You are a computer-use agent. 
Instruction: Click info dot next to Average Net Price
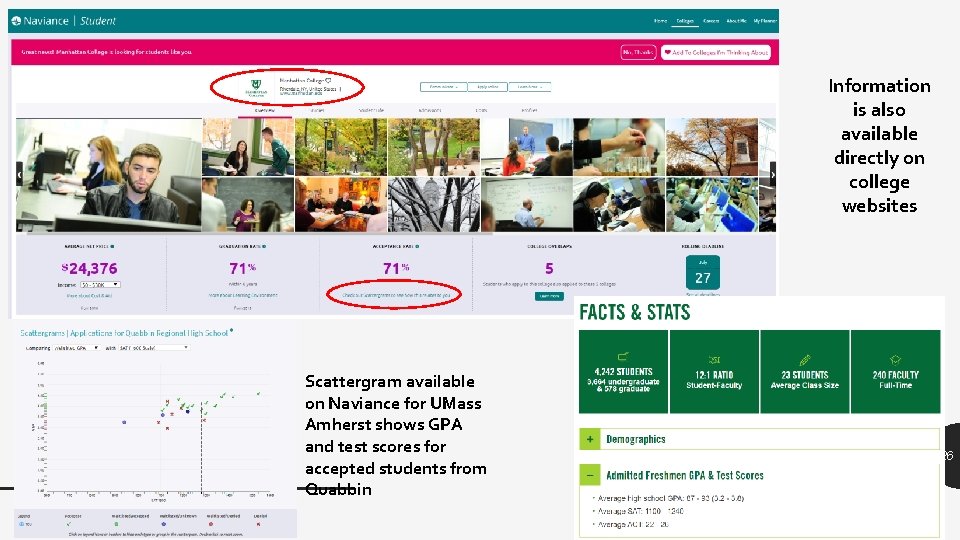tap(113, 247)
